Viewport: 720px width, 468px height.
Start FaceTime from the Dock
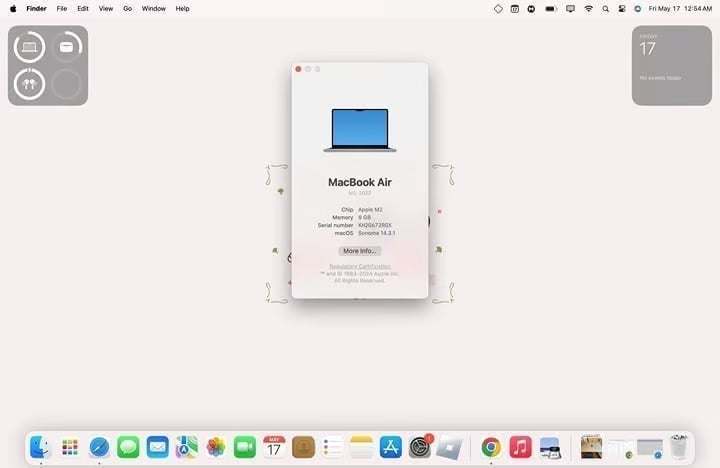coord(245,447)
